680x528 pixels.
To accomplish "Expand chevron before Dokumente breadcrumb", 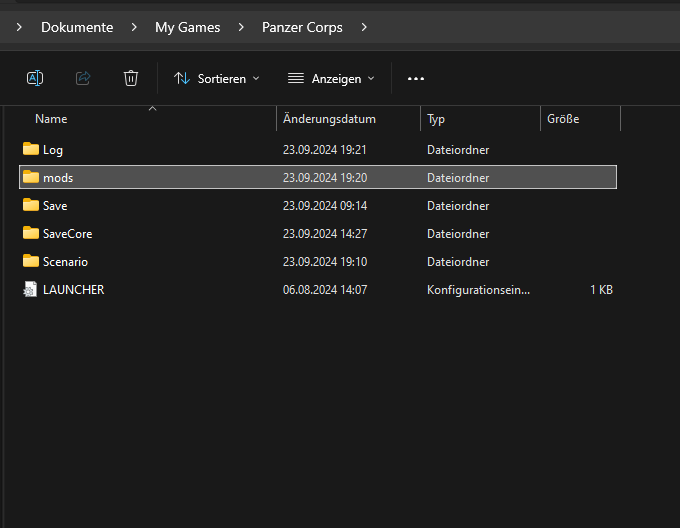I will pos(19,27).
